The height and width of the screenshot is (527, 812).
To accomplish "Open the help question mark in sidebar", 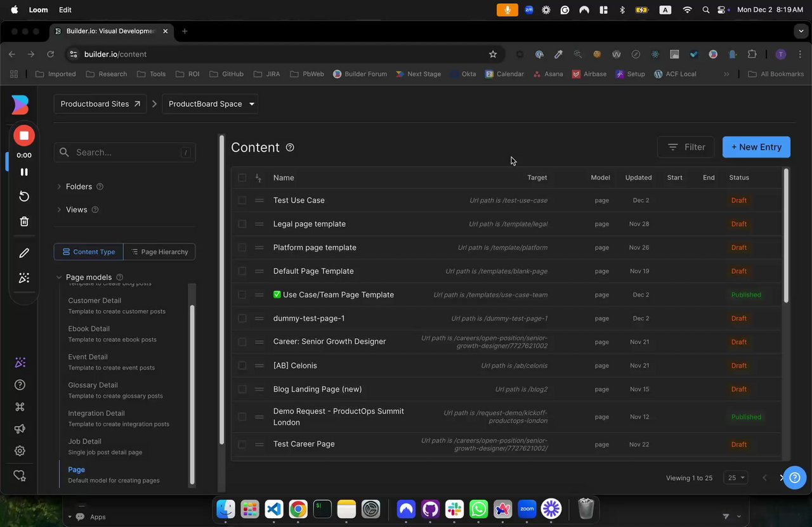I will pos(20,385).
